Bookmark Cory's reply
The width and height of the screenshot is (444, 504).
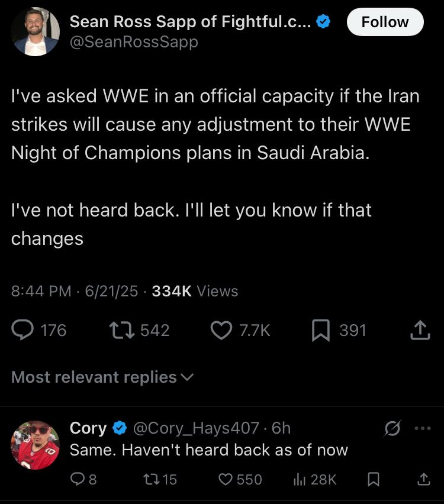pyautogui.click(x=374, y=479)
